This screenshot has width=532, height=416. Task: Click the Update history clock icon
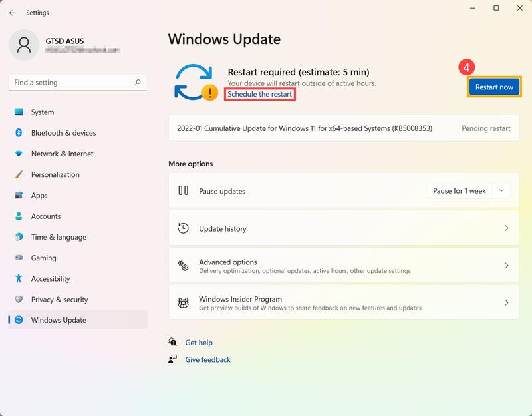[184, 228]
